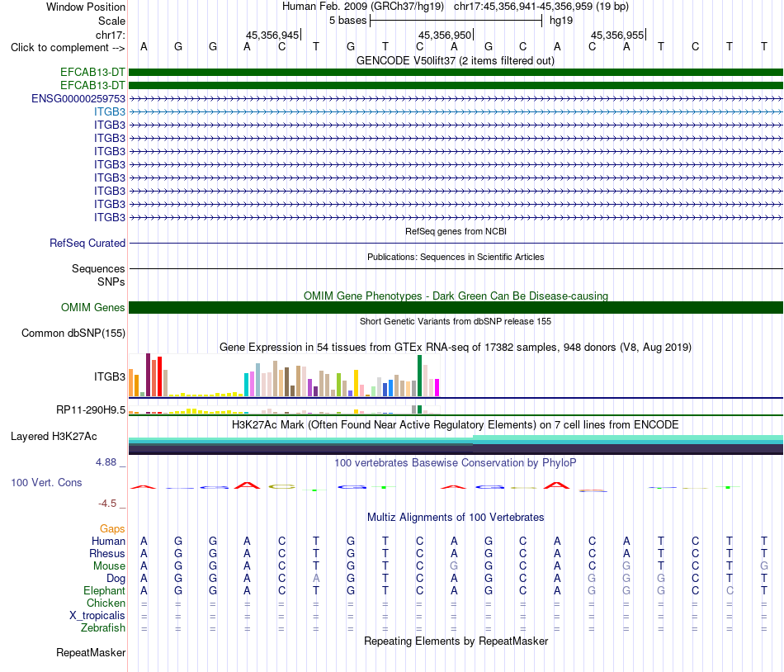Click the Scale label
784x672 pixels.
point(111,21)
